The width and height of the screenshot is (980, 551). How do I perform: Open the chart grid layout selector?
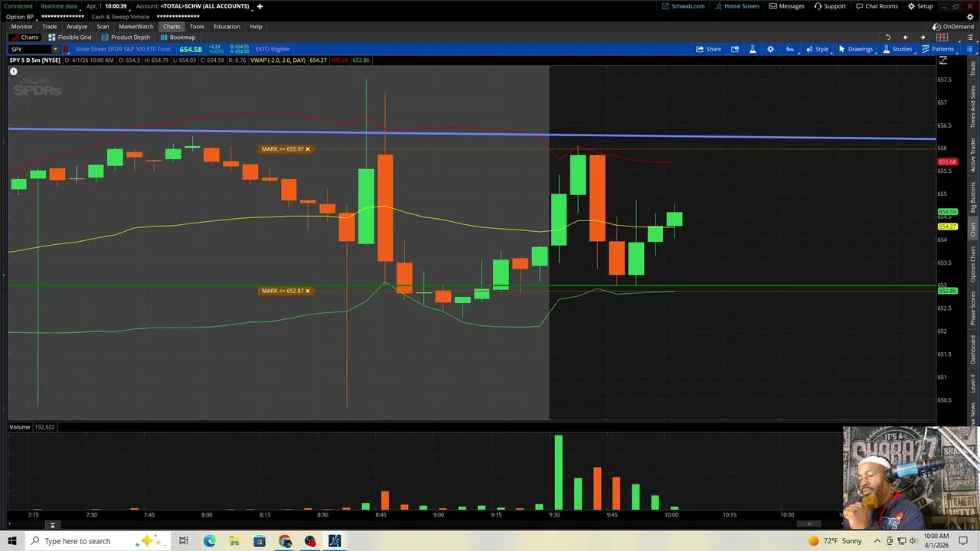(x=942, y=37)
